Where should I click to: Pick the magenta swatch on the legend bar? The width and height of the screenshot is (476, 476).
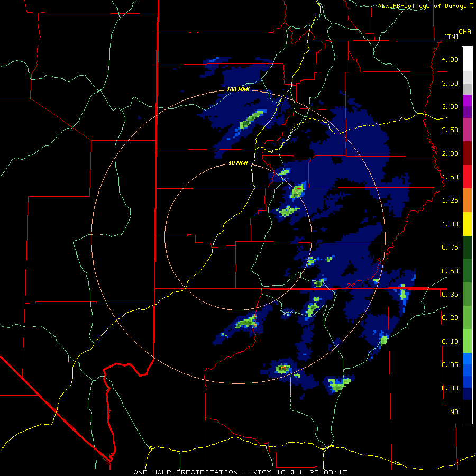tap(467, 130)
